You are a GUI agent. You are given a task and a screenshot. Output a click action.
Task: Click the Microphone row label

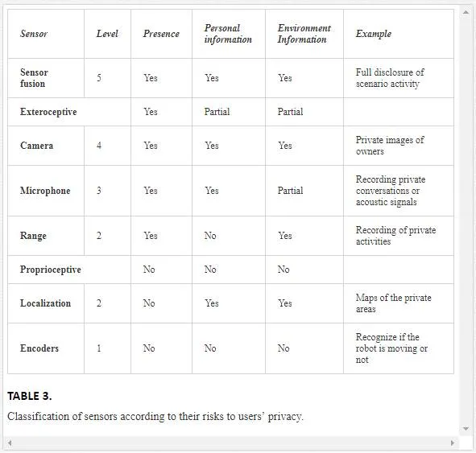(45, 191)
